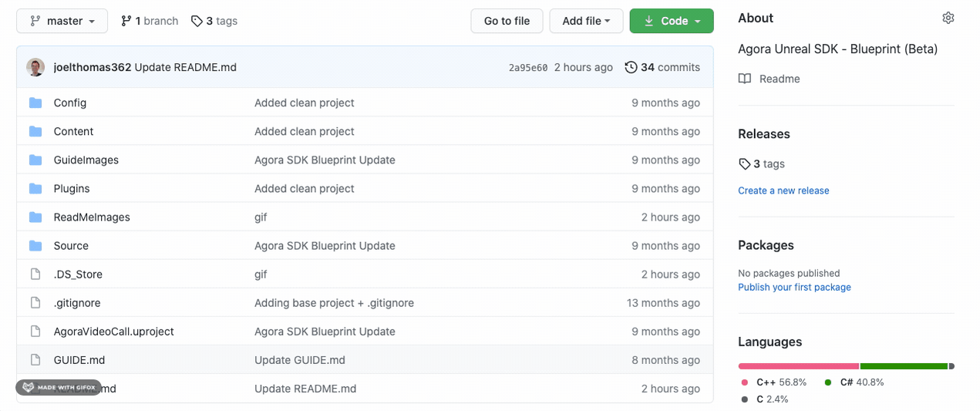
Task: Click the Content folder icon
Action: (x=35, y=131)
